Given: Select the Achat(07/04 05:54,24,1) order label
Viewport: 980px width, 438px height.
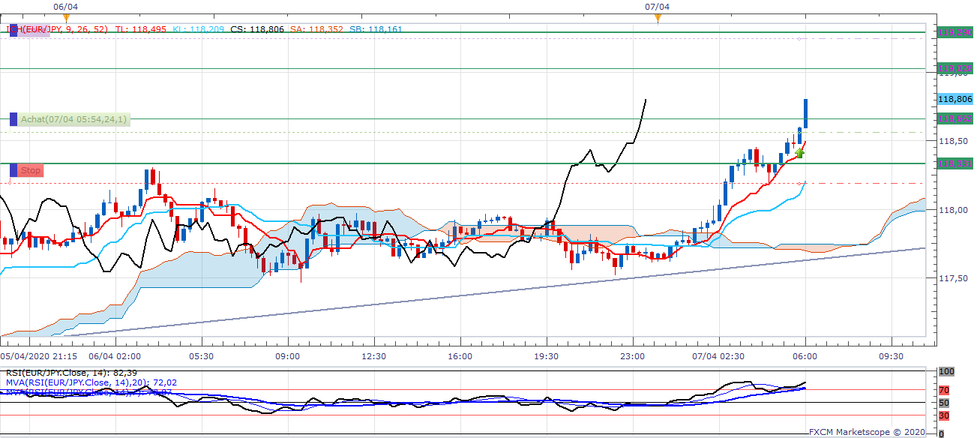Looking at the screenshot, I should pyautogui.click(x=74, y=119).
